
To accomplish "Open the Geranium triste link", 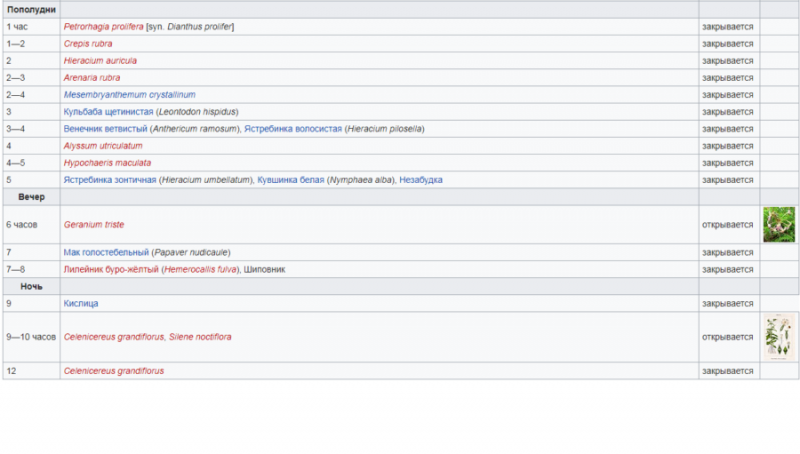I will pyautogui.click(x=94, y=224).
